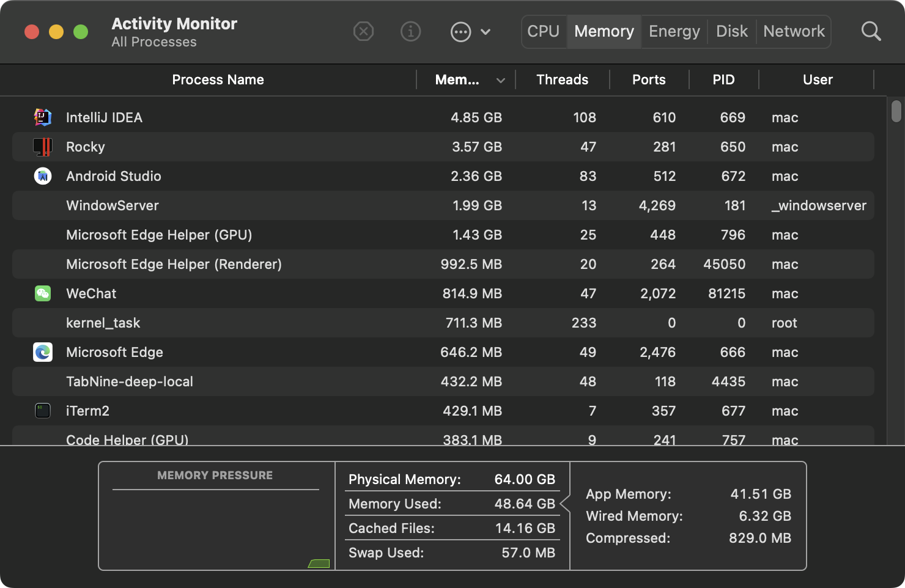Select the Code Helper (GPU) process
This screenshot has width=905, height=588.
point(127,439)
